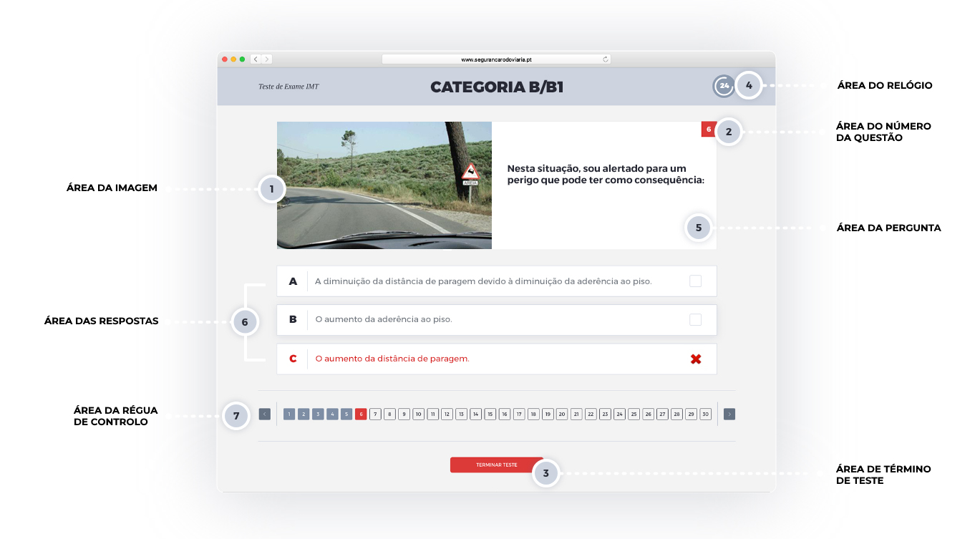Jump to question 11 in the ruler
The height and width of the screenshot is (539, 980).
[432, 414]
